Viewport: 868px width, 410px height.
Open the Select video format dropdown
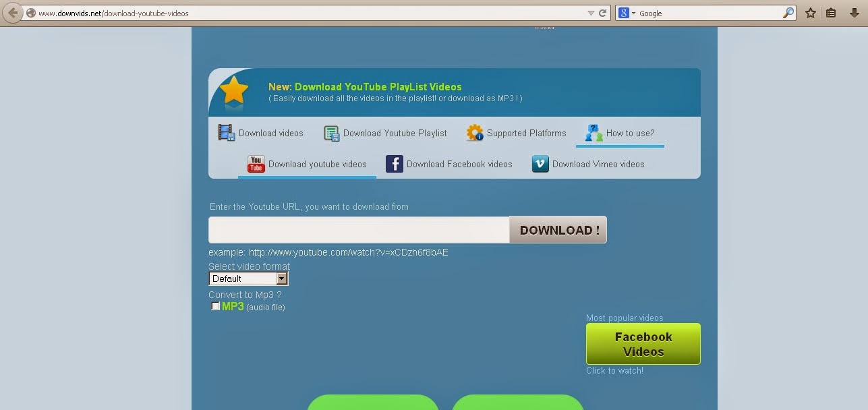tap(249, 279)
